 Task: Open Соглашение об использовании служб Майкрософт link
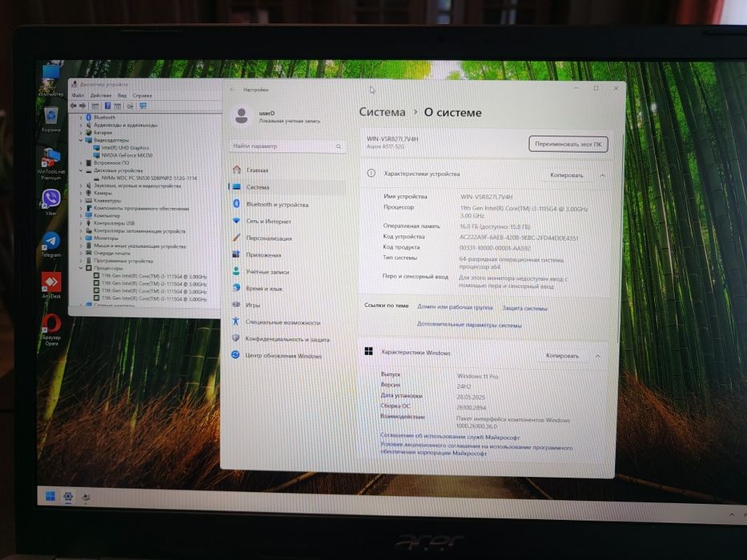pyautogui.click(x=449, y=436)
